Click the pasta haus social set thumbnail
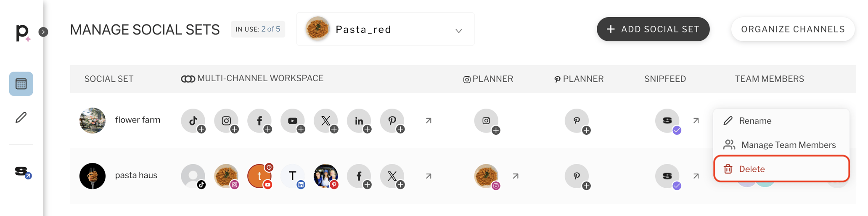This screenshot has width=868, height=216. tap(93, 176)
